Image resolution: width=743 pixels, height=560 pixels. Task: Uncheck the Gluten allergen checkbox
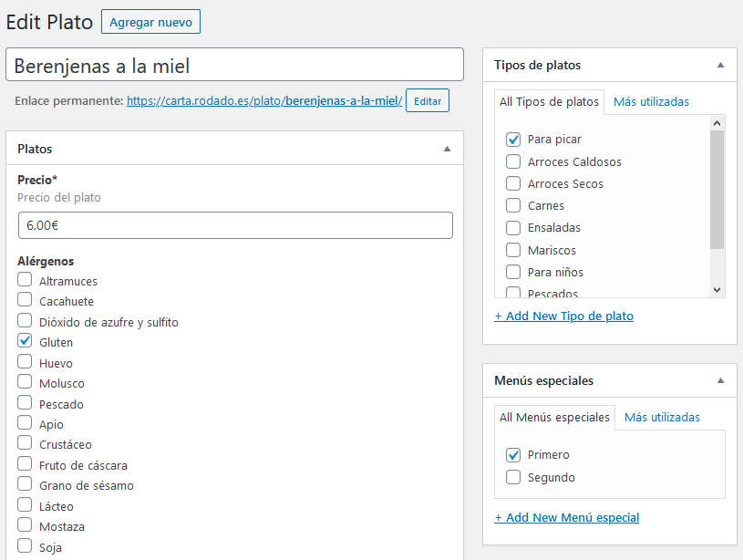click(25, 341)
